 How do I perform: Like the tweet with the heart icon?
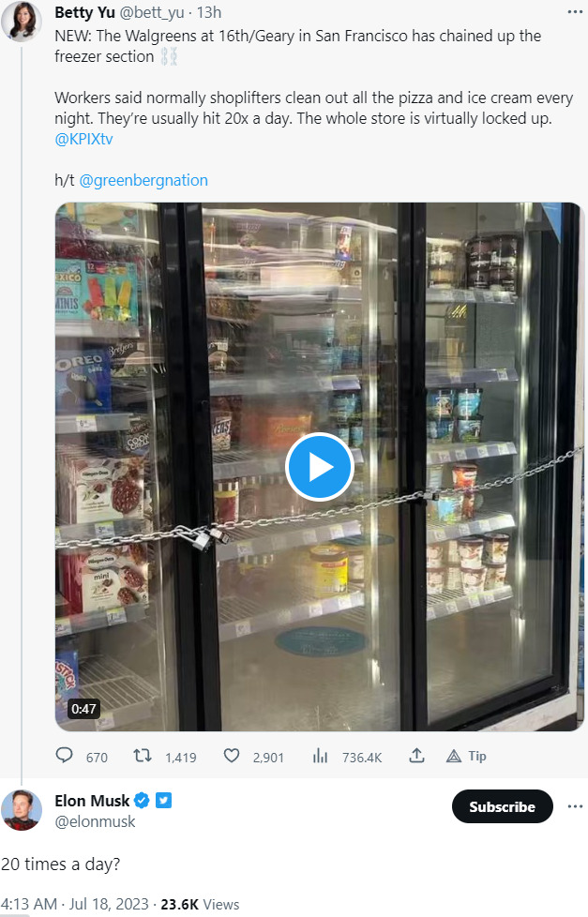coord(232,756)
